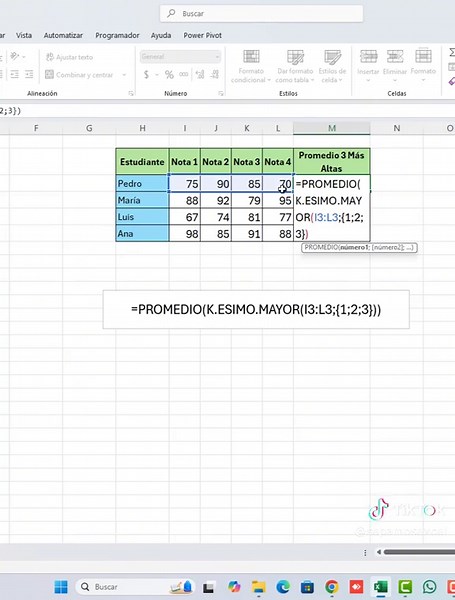
Task: Open WhatsApp from taskbar
Action: (430, 587)
